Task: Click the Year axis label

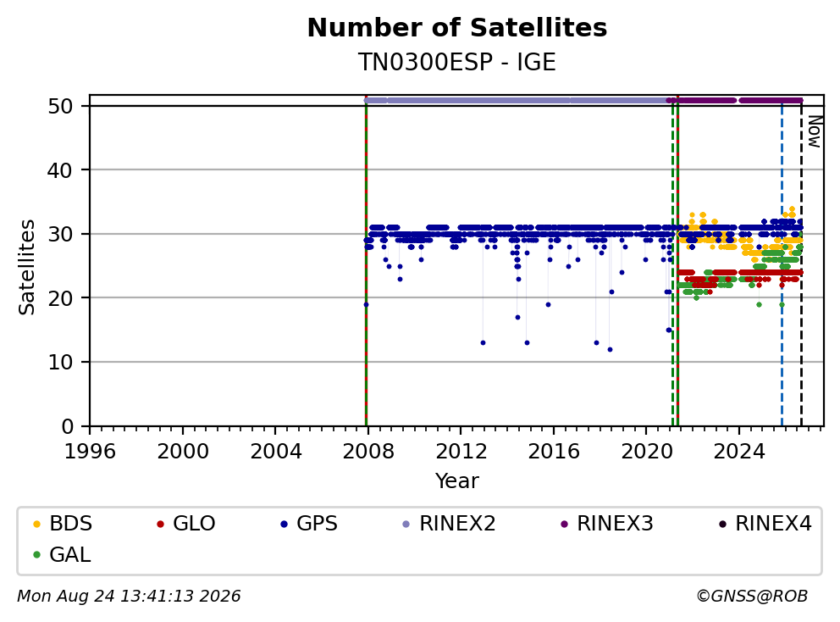Action: pyautogui.click(x=457, y=481)
